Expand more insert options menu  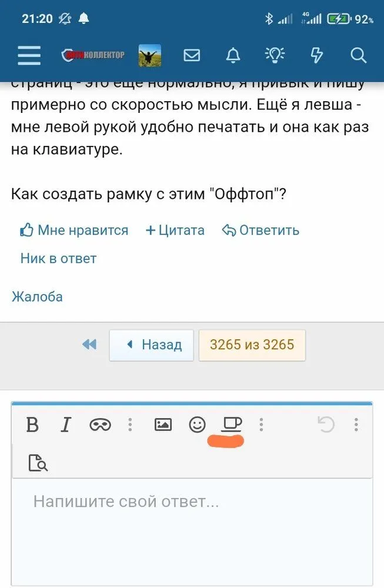(x=261, y=425)
